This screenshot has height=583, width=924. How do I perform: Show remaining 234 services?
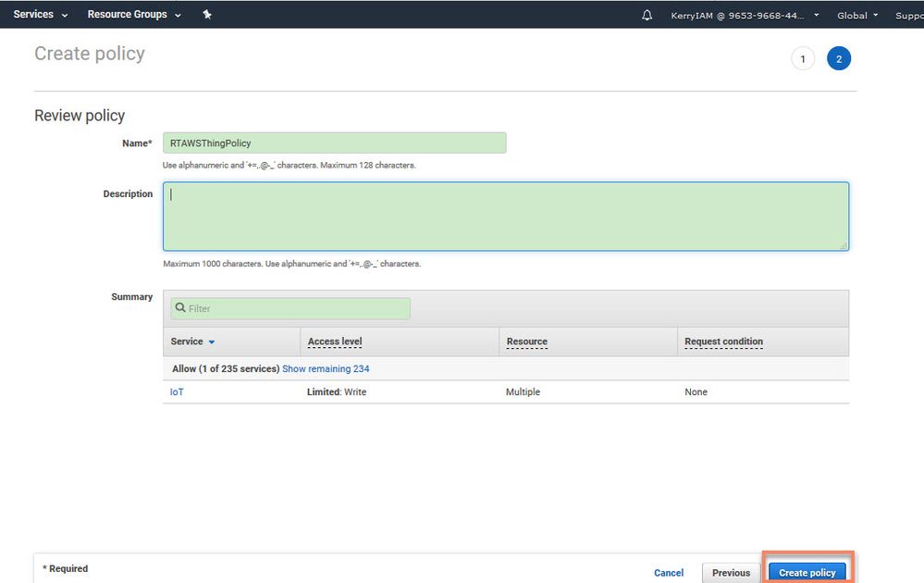click(326, 368)
